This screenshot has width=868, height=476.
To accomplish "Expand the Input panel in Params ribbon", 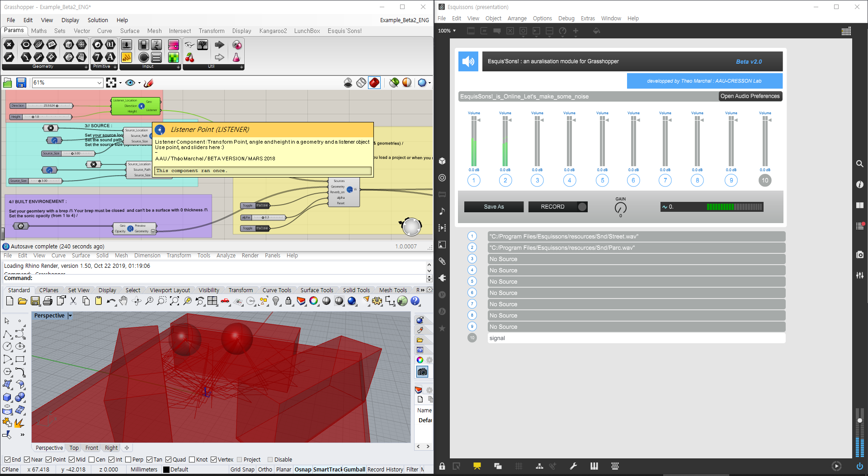I will click(179, 67).
